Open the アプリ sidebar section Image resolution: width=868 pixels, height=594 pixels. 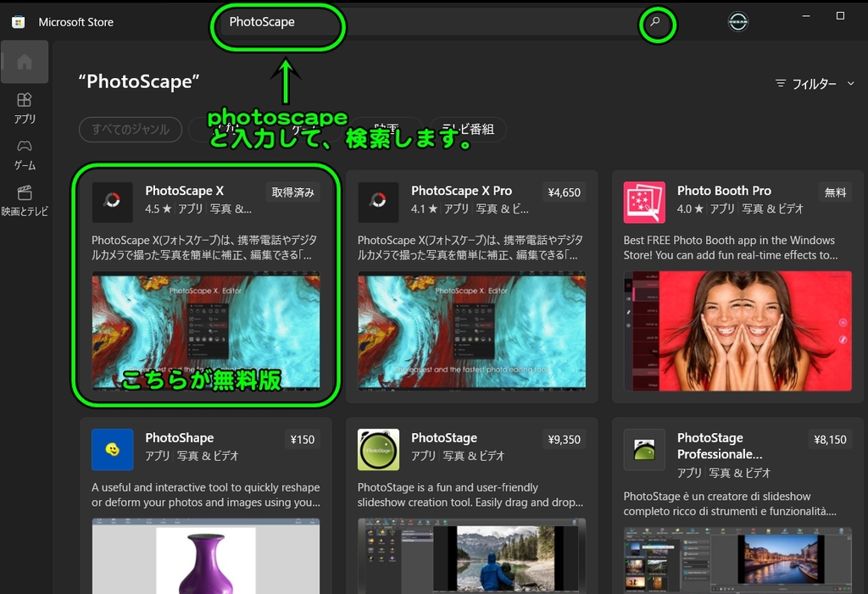(x=25, y=108)
